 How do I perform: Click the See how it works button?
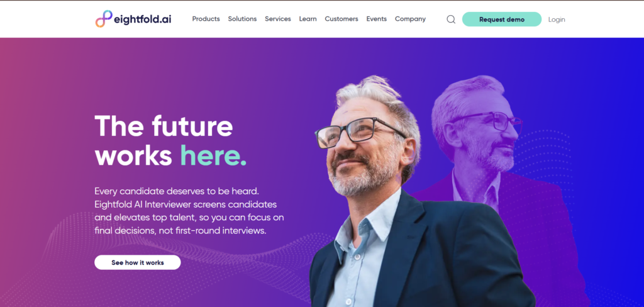tap(138, 262)
